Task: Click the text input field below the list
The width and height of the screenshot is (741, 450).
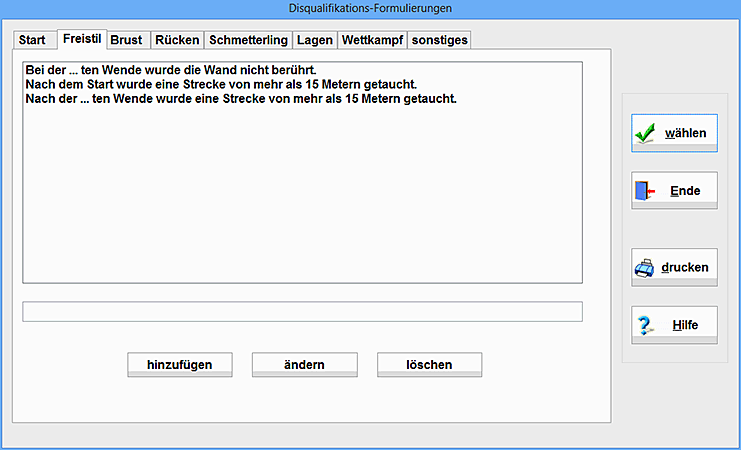Action: pyautogui.click(x=302, y=312)
